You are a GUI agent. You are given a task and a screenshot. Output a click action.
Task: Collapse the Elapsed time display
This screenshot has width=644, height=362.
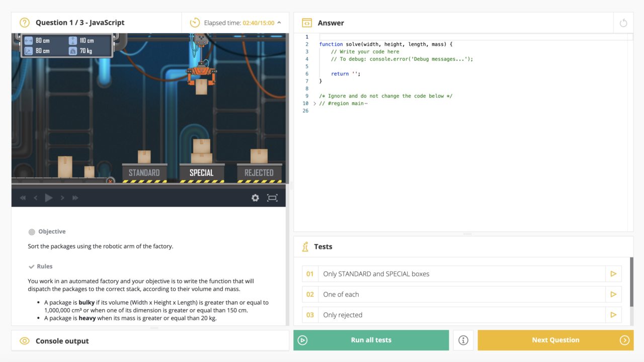(279, 22)
